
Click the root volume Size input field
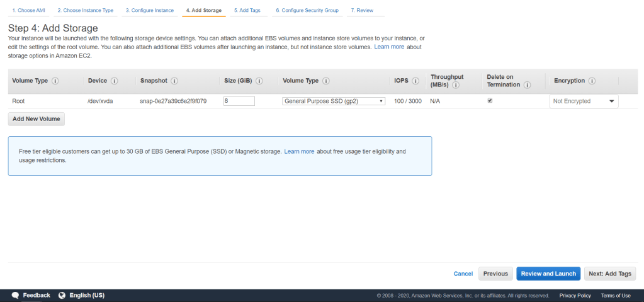pyautogui.click(x=239, y=101)
